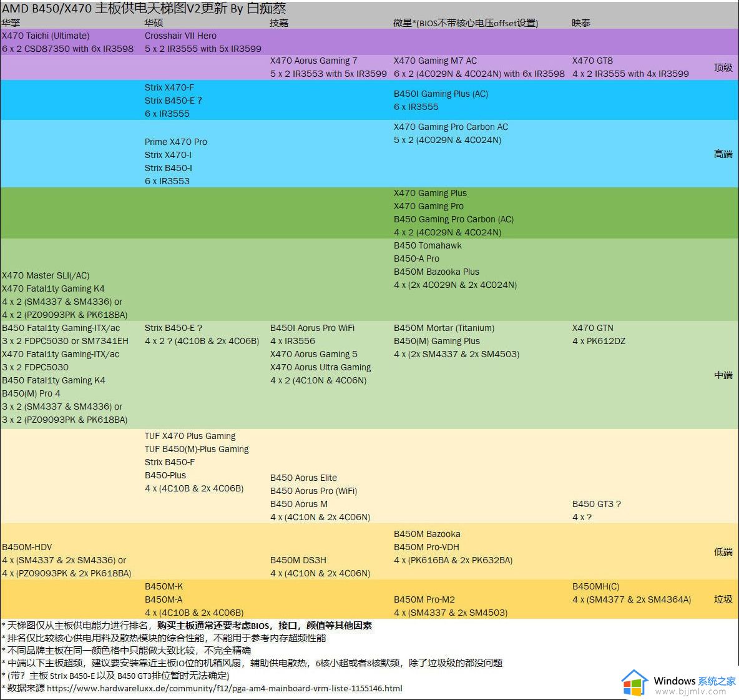Click 'B450 GT3 ?' entry
The image size is (739, 700).
click(597, 505)
